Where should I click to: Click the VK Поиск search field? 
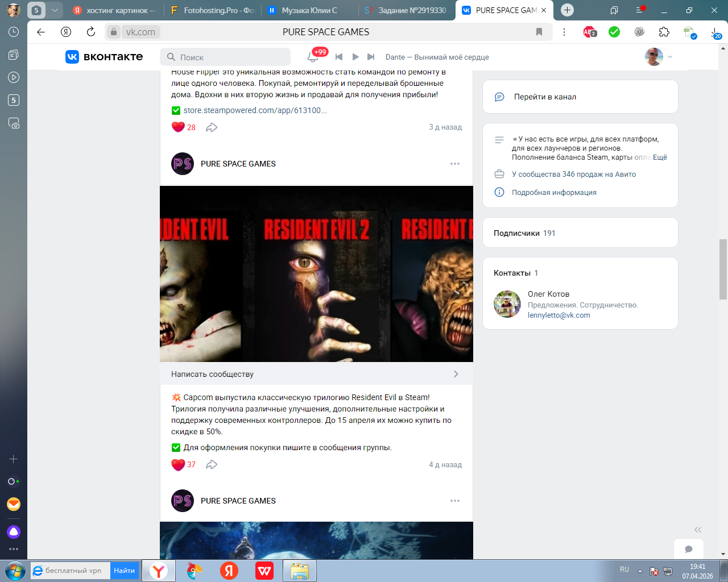pos(225,57)
